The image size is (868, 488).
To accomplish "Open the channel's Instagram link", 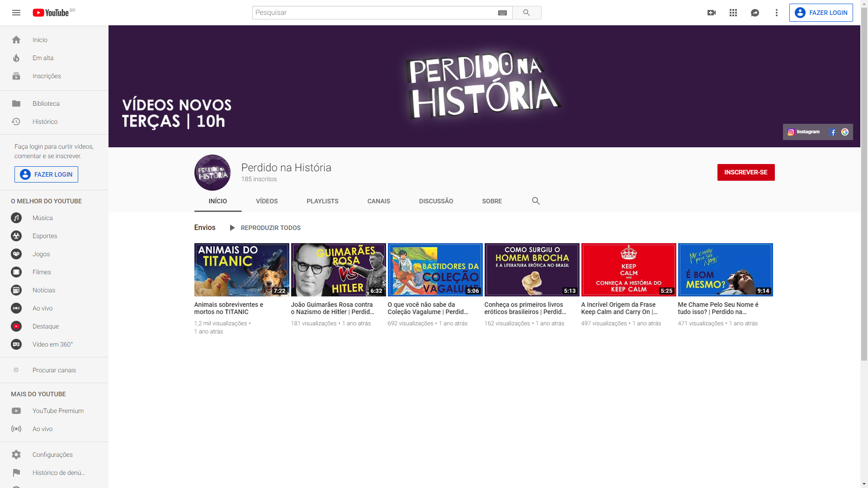I will (x=803, y=132).
